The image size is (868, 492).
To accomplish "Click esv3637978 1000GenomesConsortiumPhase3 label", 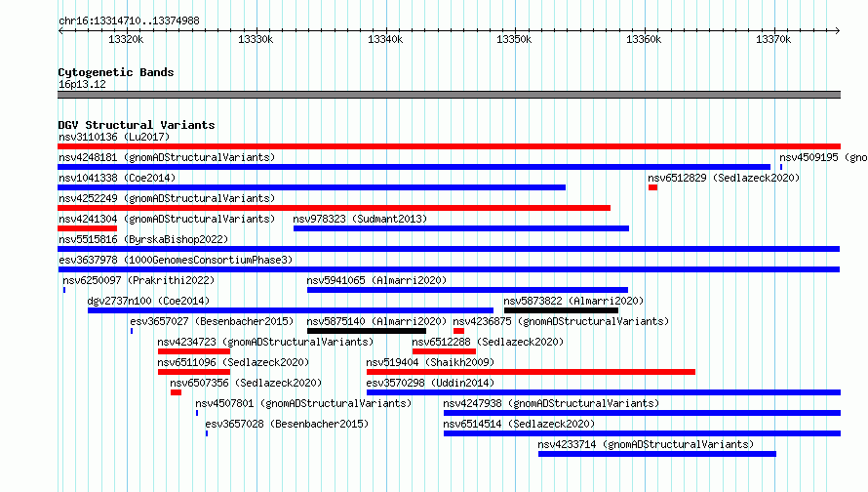I will coord(176,260).
